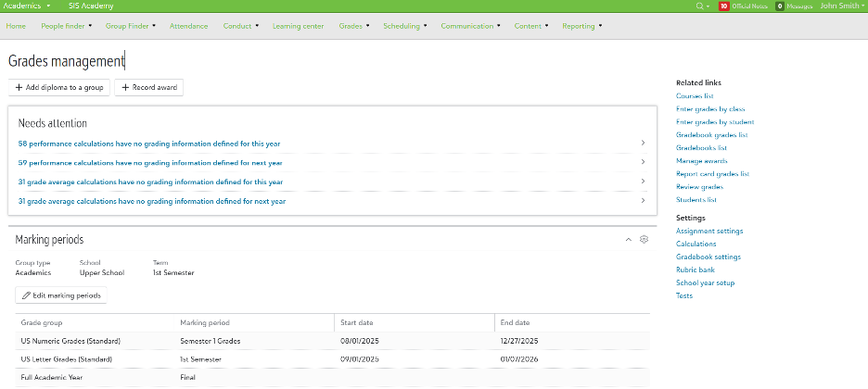This screenshot has height=389, width=868.
Task: Select US Numeric Grades (Standard) cell
Action: pyautogui.click(x=95, y=341)
